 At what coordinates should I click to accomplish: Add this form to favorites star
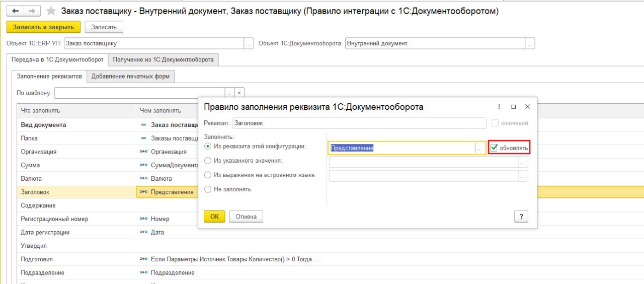(51, 11)
